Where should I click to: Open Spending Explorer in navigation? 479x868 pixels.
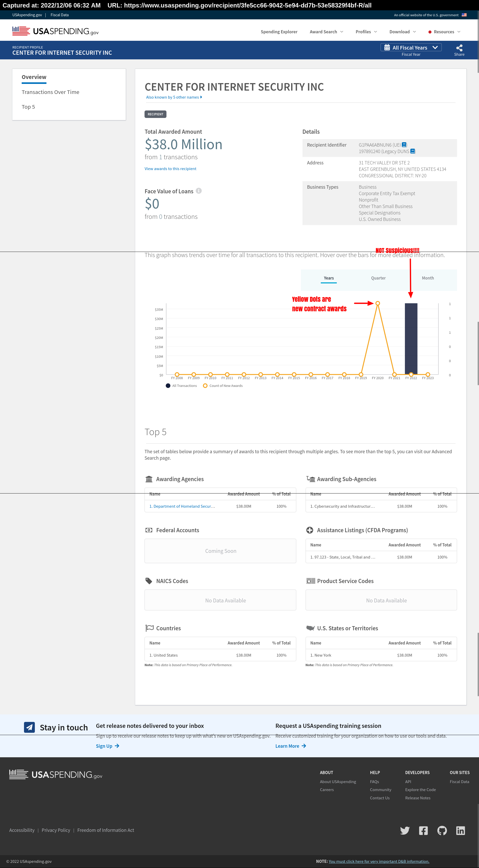279,32
